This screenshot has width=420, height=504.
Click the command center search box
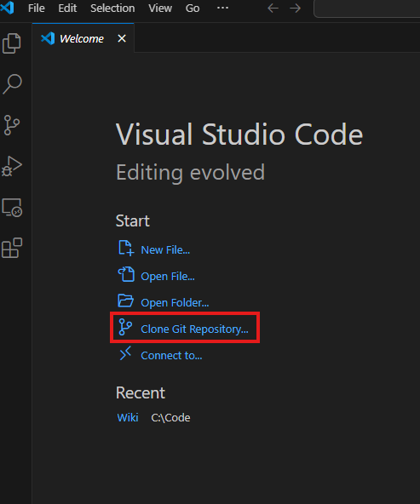point(366,9)
